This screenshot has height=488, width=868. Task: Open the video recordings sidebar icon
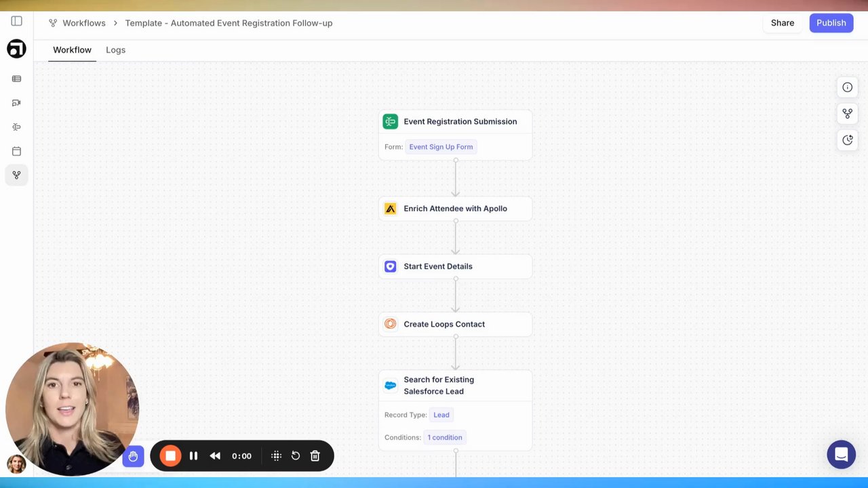click(x=16, y=103)
